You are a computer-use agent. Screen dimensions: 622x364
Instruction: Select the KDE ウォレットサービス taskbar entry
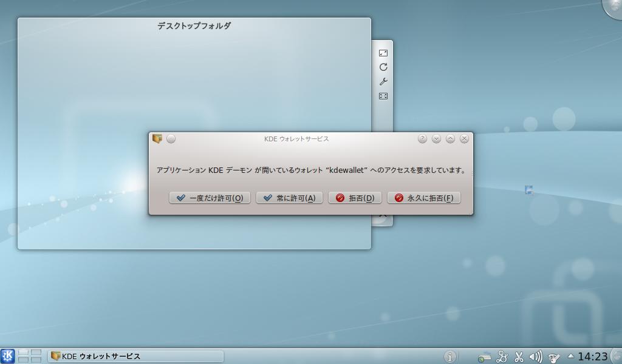tap(135, 357)
